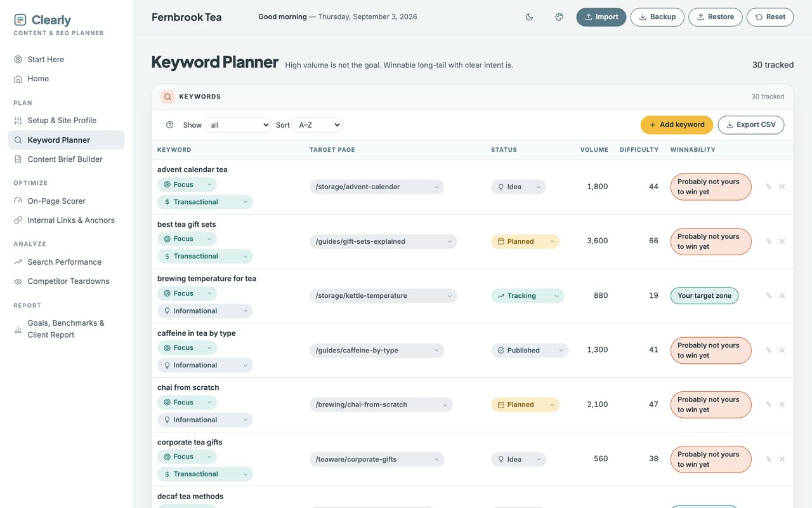Screen dimensions: 812x508
Task: Open Idea status dropdown for advent calendar tea
Action: point(518,187)
